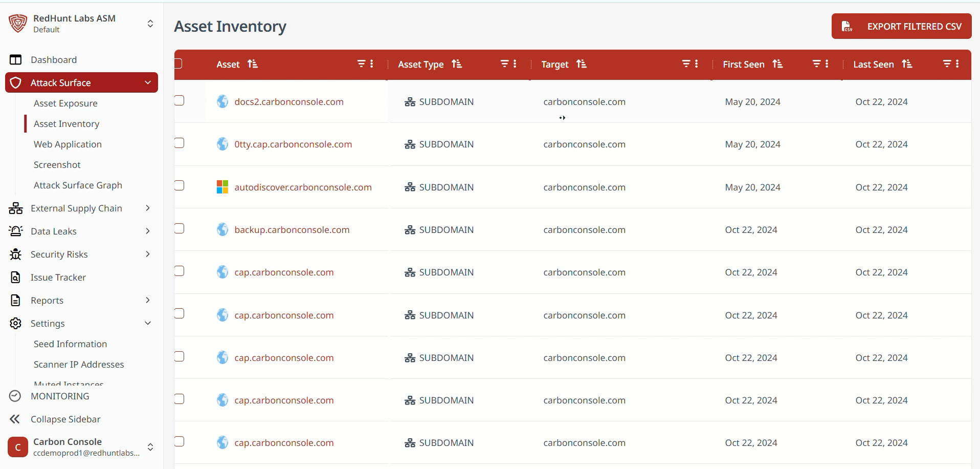Click the RedHunt Labs shield logo

(x=18, y=24)
